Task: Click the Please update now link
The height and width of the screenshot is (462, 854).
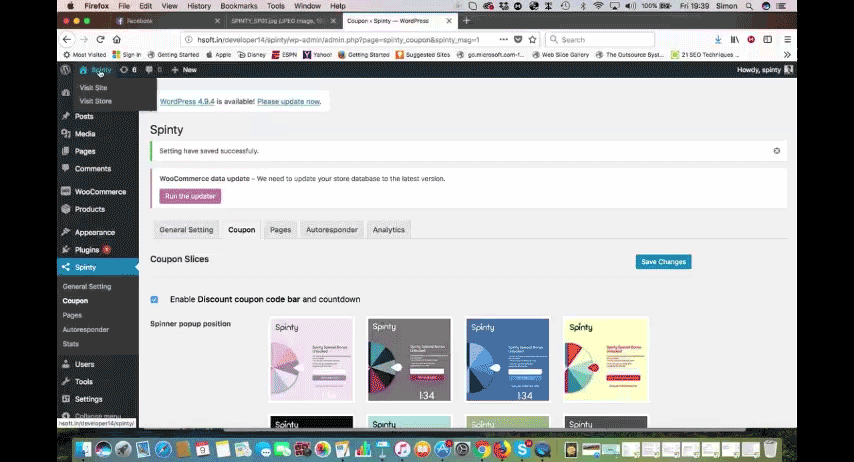Action: [x=288, y=101]
